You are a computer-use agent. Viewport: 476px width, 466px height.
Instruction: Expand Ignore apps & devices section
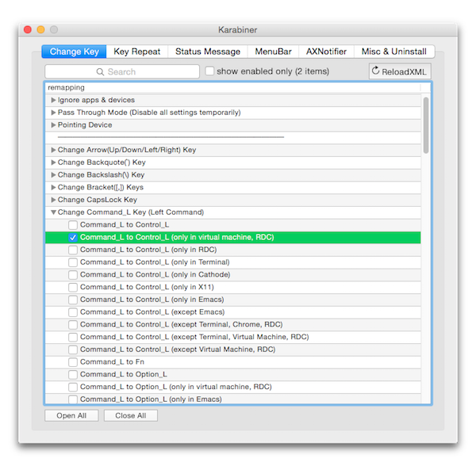click(x=53, y=101)
